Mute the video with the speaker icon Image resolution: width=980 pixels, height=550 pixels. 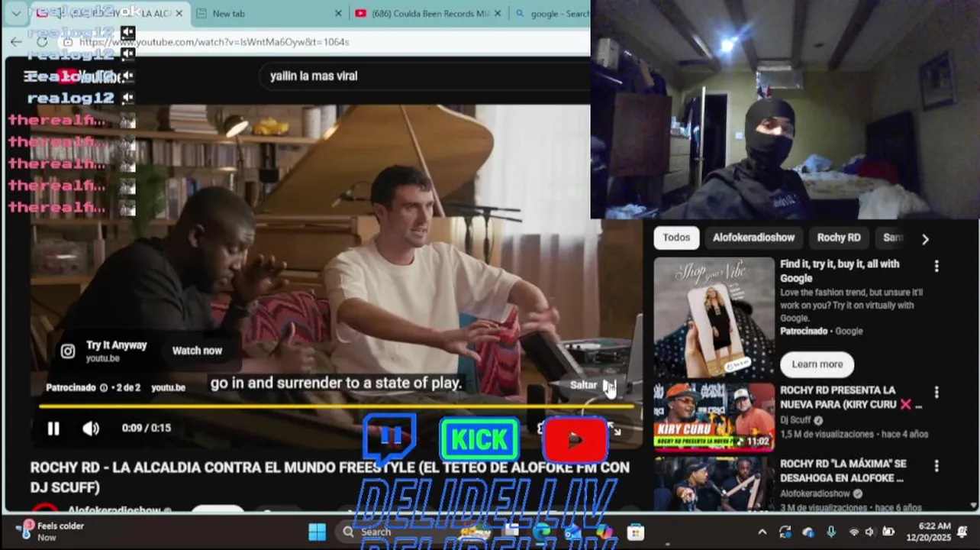pyautogui.click(x=91, y=429)
